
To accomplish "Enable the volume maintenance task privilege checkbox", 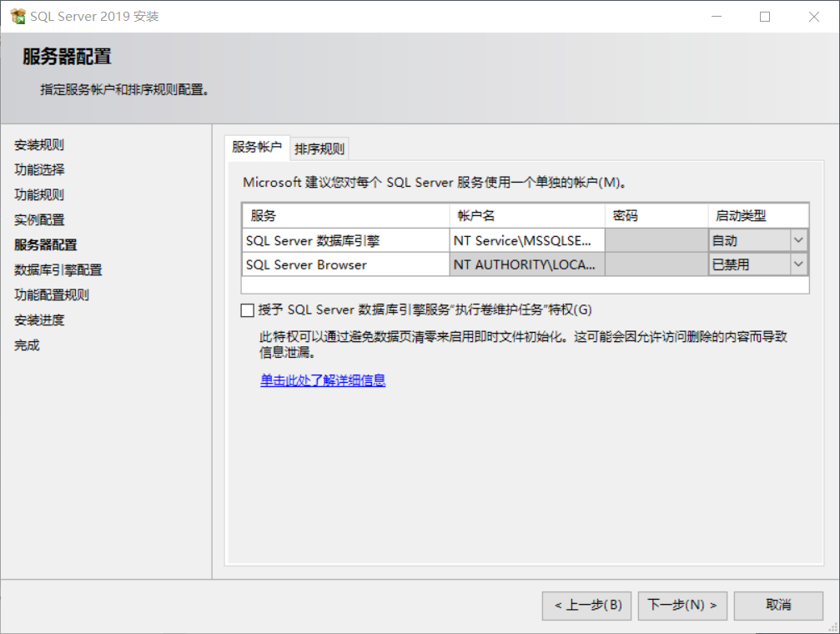I will pos(247,310).
